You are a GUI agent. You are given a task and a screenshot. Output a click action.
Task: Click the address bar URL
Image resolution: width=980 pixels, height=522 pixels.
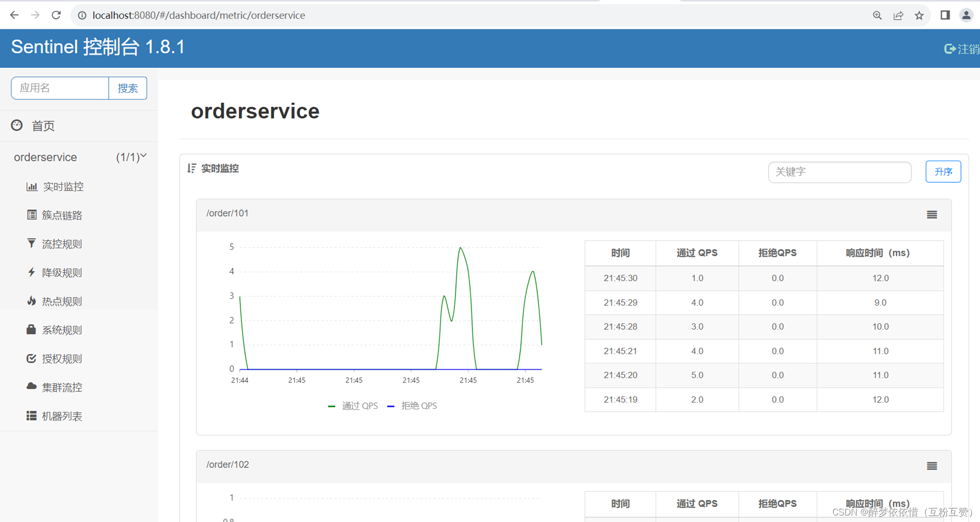199,16
